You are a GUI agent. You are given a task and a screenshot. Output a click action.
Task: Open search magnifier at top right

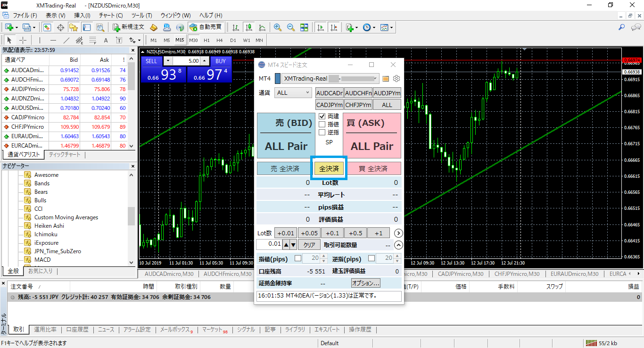pyautogui.click(x=621, y=27)
